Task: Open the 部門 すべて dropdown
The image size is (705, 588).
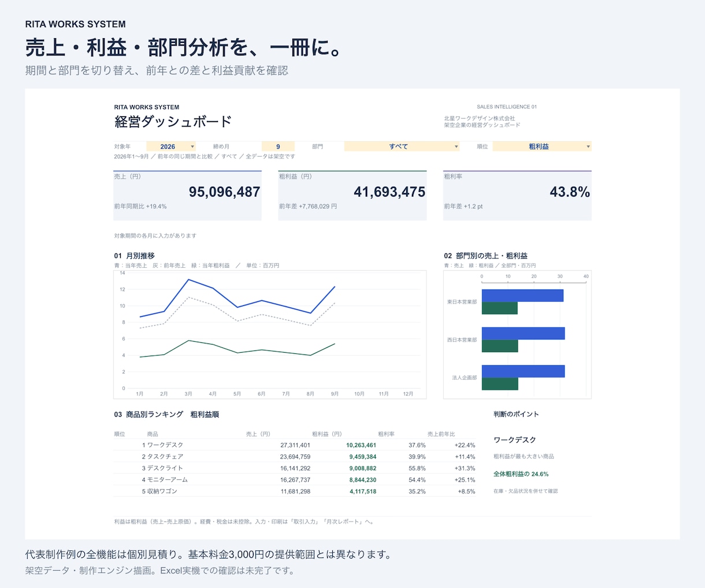Action: [x=402, y=147]
